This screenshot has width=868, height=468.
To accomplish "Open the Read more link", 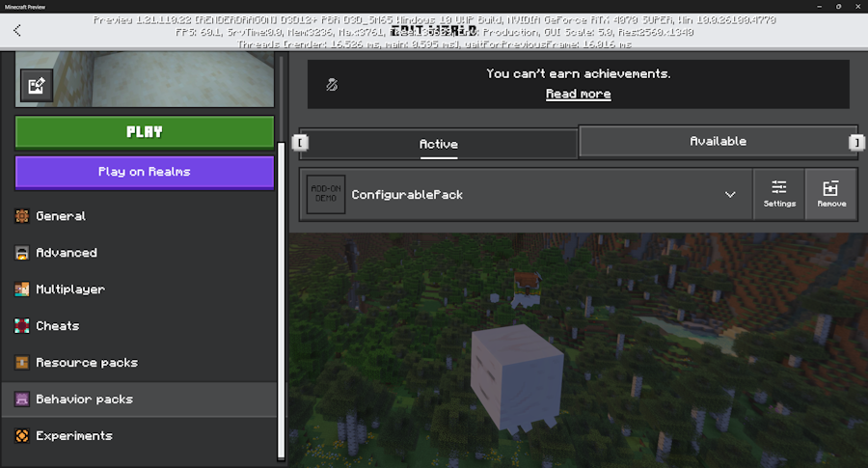I will [578, 95].
